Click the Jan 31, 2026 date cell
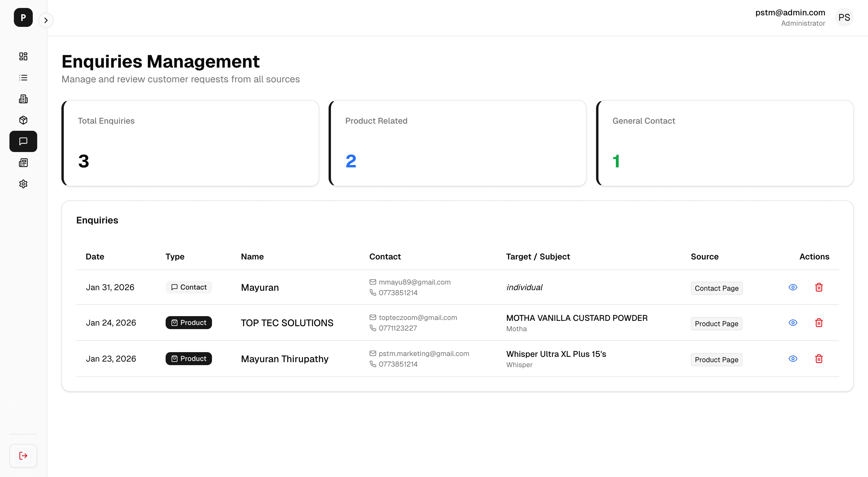The image size is (868, 477). 110,287
